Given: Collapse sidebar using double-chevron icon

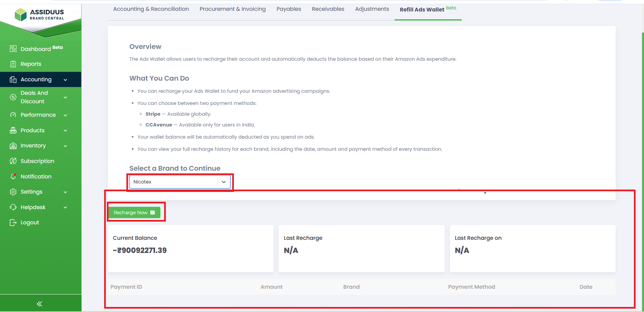Looking at the screenshot, I should click(39, 304).
